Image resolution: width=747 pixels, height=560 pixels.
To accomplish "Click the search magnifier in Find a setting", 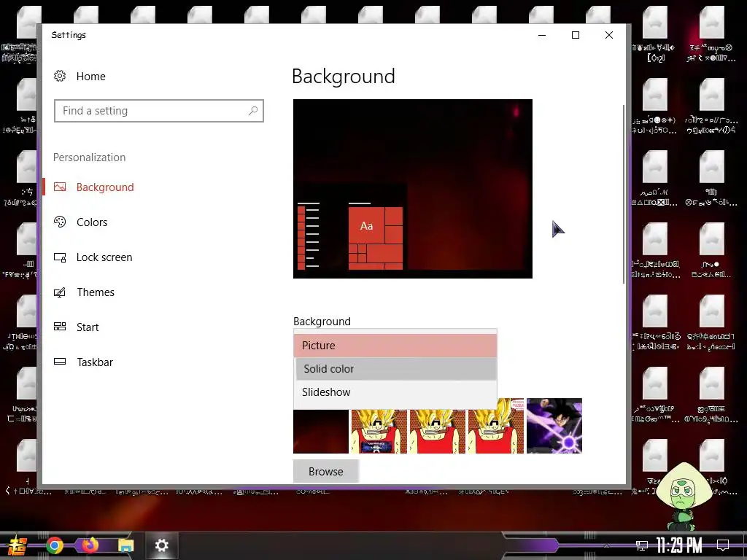I will pyautogui.click(x=253, y=111).
